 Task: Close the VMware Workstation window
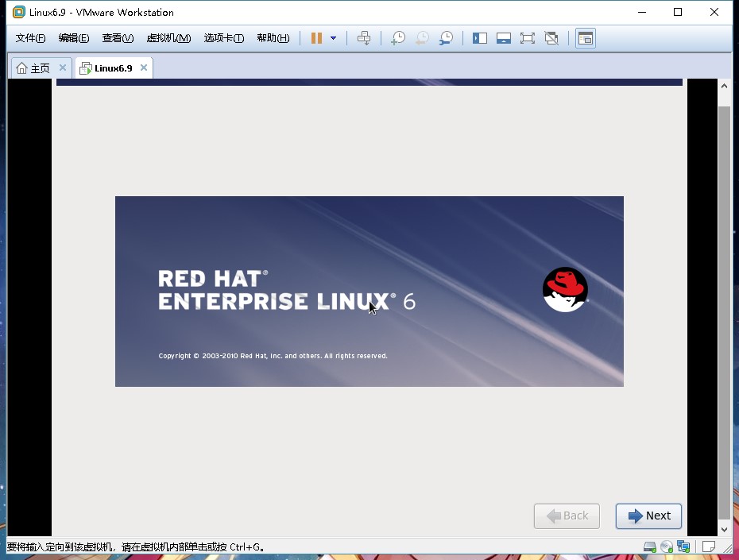pyautogui.click(x=714, y=12)
